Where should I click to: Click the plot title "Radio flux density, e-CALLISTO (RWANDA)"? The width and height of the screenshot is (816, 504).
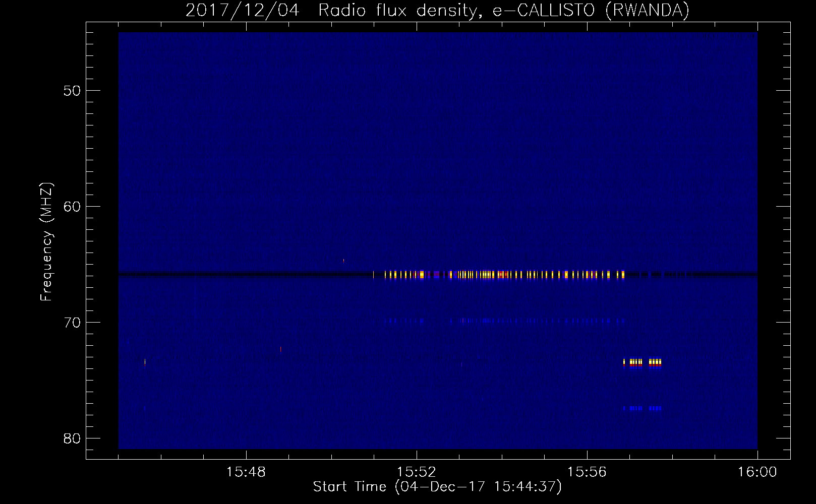[x=504, y=10]
